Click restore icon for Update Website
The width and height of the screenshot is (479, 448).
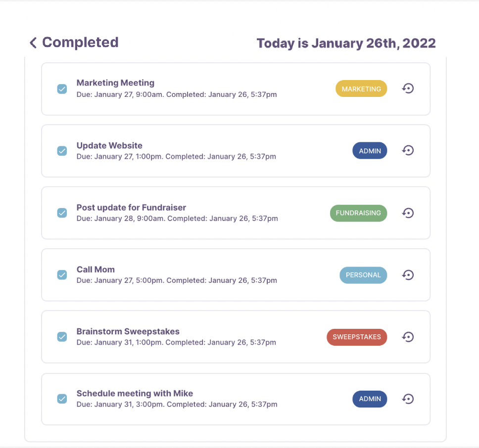coord(408,150)
